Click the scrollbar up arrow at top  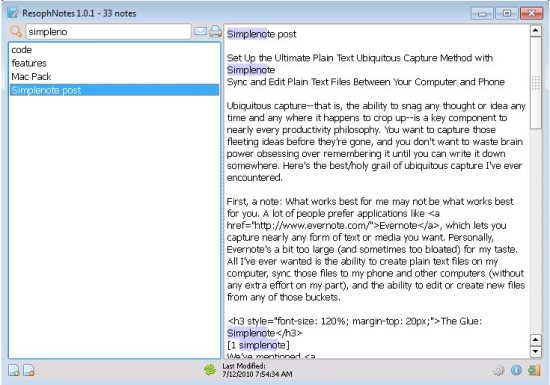point(535,31)
